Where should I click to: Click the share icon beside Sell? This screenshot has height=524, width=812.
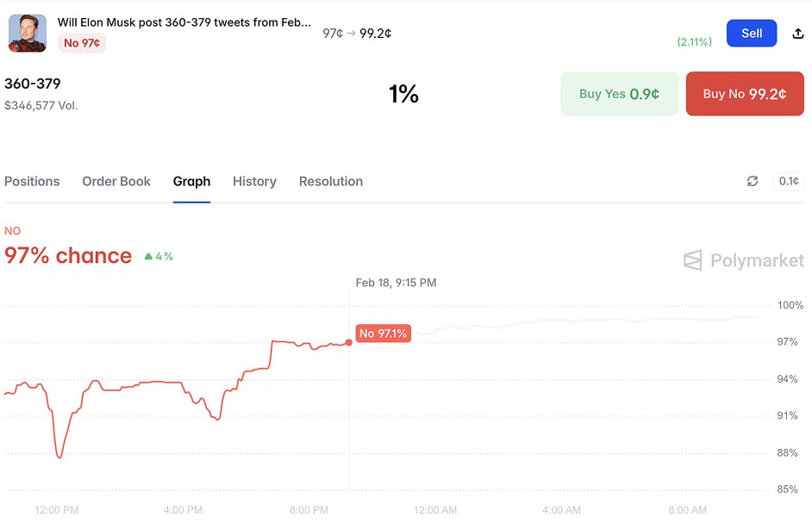point(796,34)
